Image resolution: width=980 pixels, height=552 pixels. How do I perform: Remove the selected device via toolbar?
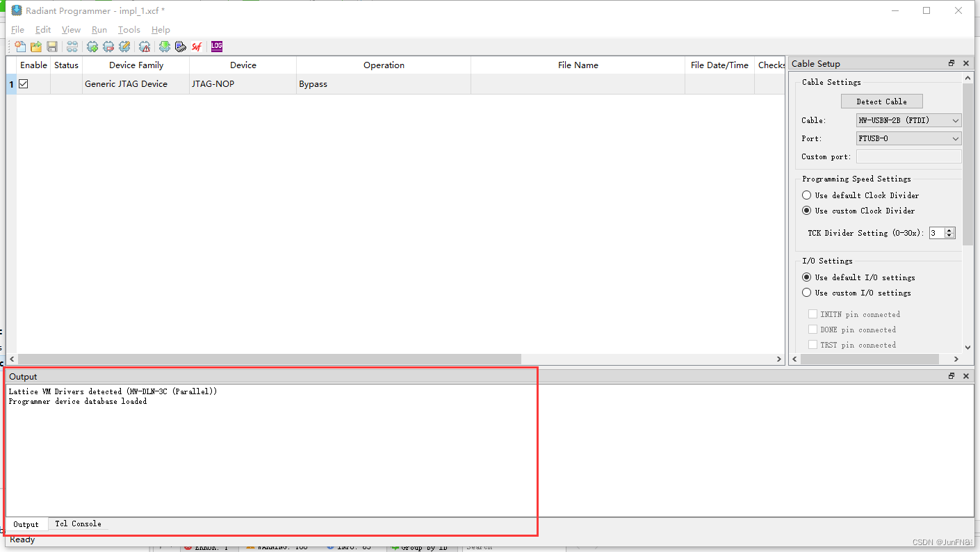108,47
